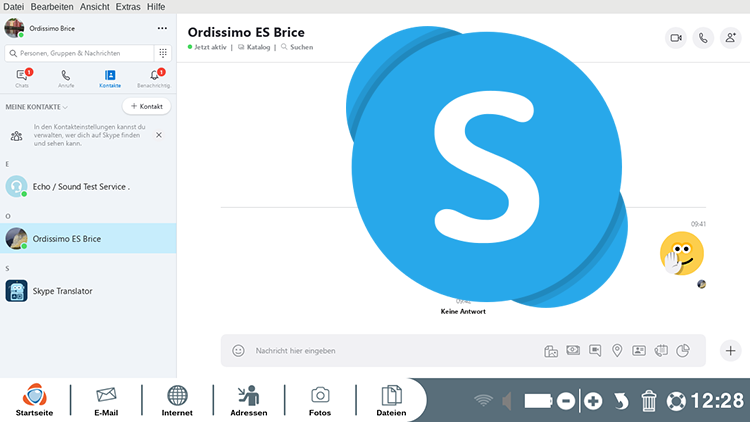Open E-Mail from the bottom bar
Viewport: 750px width, 422px height.
coord(106,400)
